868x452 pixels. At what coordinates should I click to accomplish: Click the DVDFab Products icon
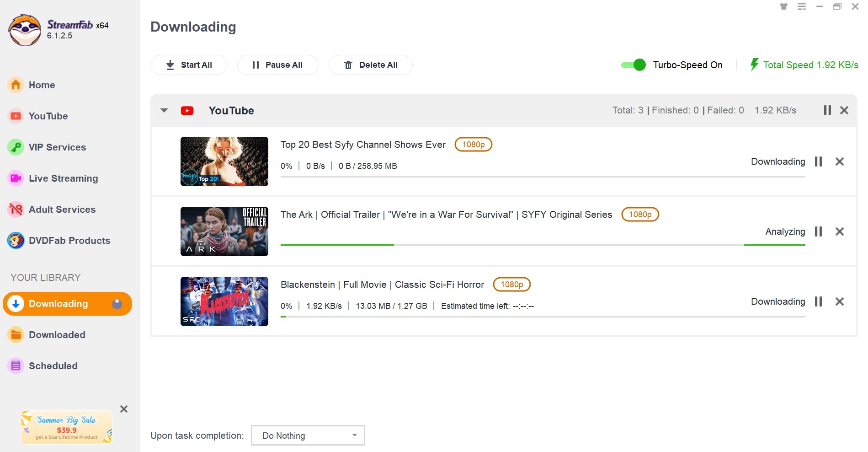(16, 241)
